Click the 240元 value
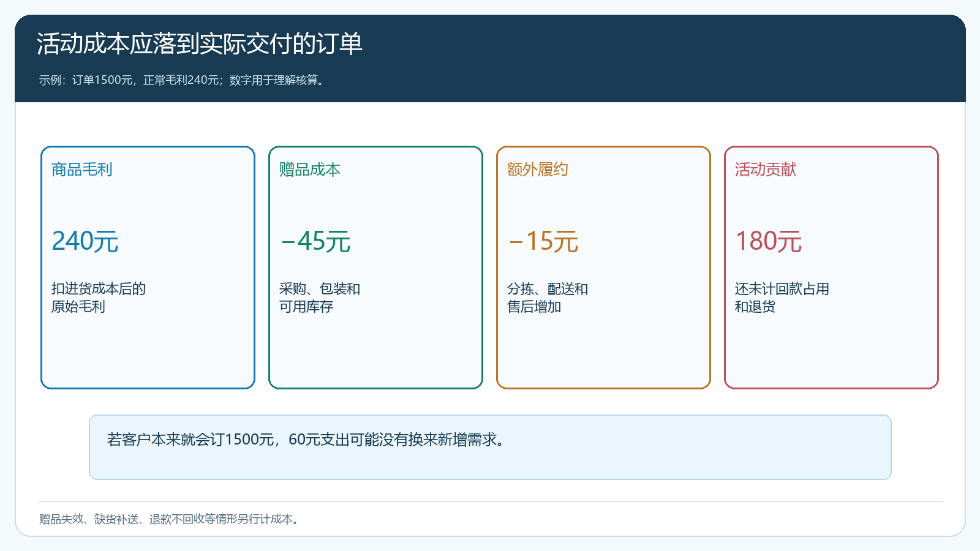980x551 pixels. pos(85,241)
